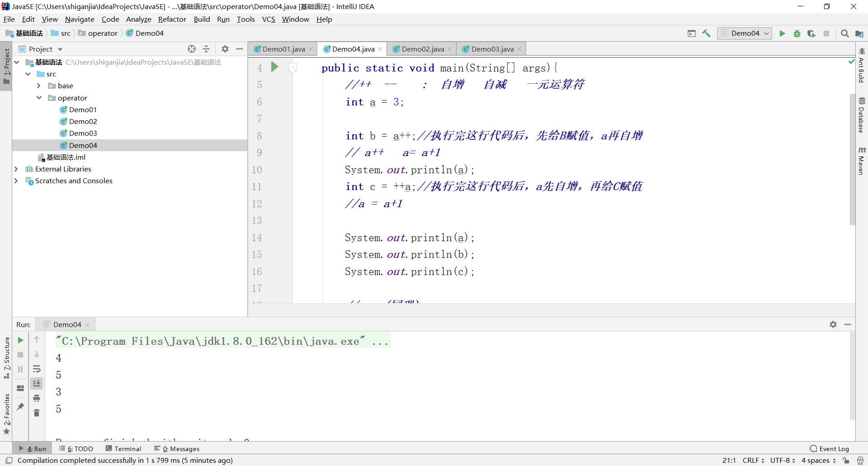Click the up arrow in Run console
The width and height of the screenshot is (868, 466).
(x=37, y=339)
